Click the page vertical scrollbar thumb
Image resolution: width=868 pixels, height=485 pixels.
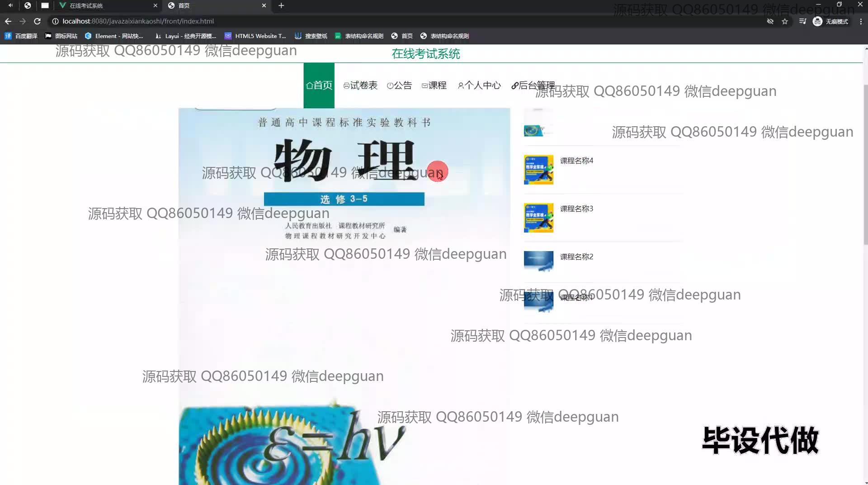tap(865, 165)
